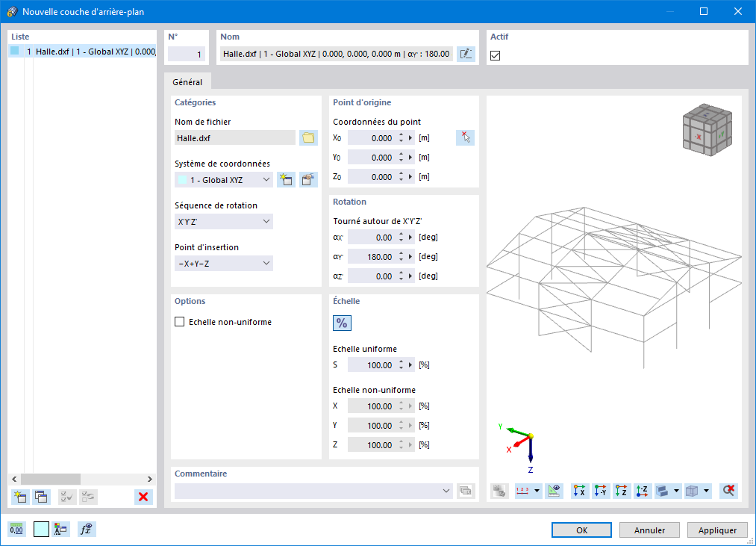The image size is (756, 546).
Task: Click the Z0 coordinate field
Action: [372, 177]
